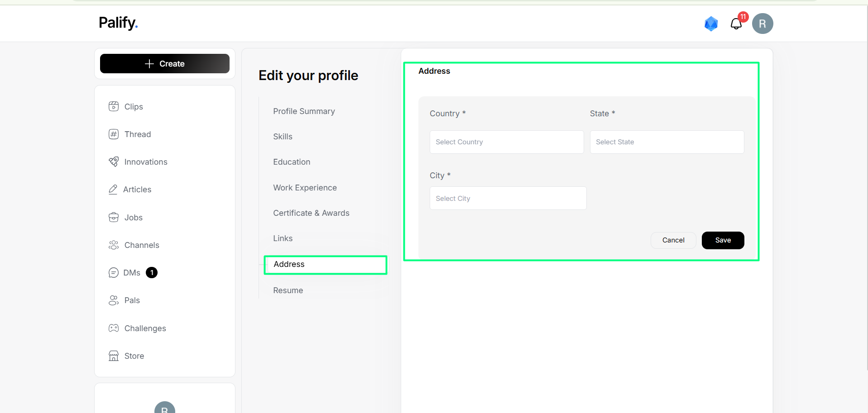Screen dimensions: 868x413
Task: Open Challenges page
Action: pos(145,328)
